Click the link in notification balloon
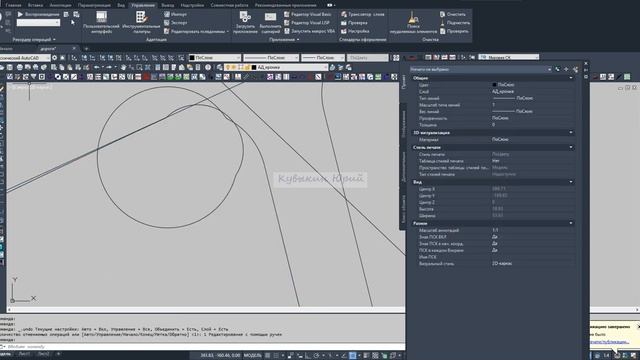This screenshot has height=360, width=640. 610,342
